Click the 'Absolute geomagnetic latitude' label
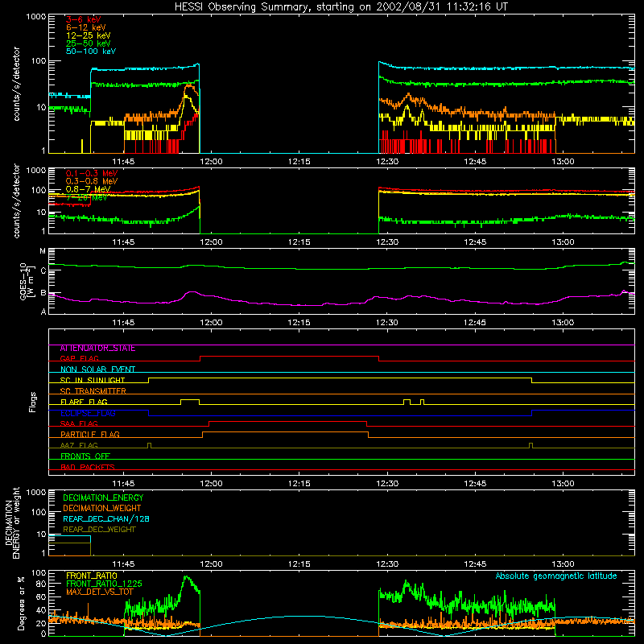 pos(556,576)
